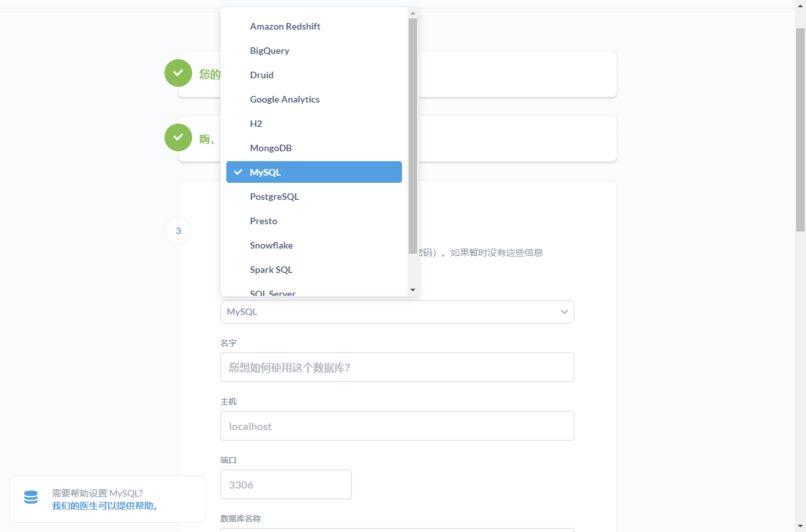Click the page vertical scrollbar thumb
This screenshot has width=806, height=532.
coord(801,130)
